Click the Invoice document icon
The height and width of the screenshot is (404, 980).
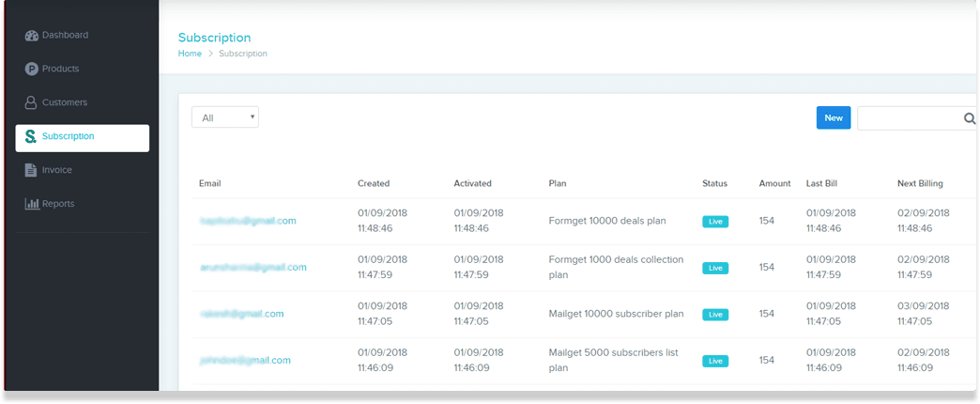click(31, 171)
